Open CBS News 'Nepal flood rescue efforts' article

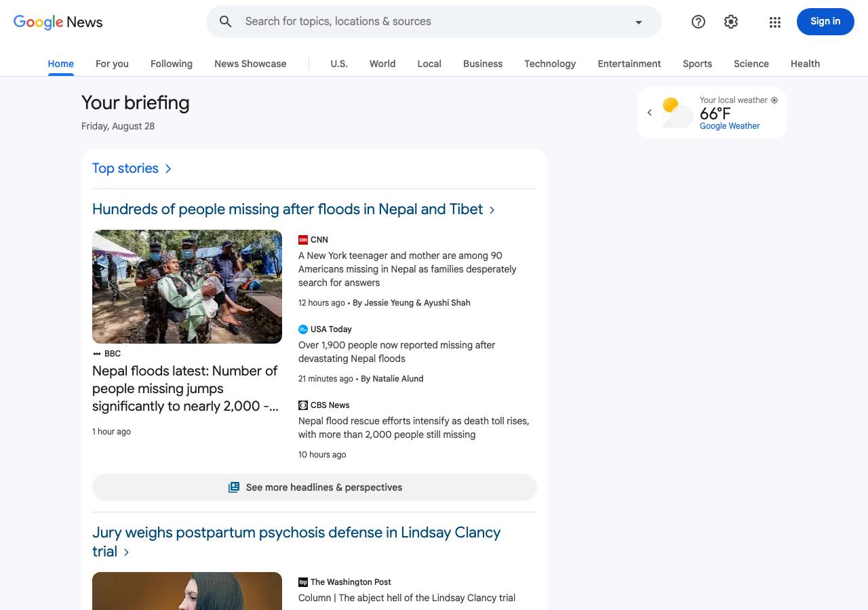(414, 428)
